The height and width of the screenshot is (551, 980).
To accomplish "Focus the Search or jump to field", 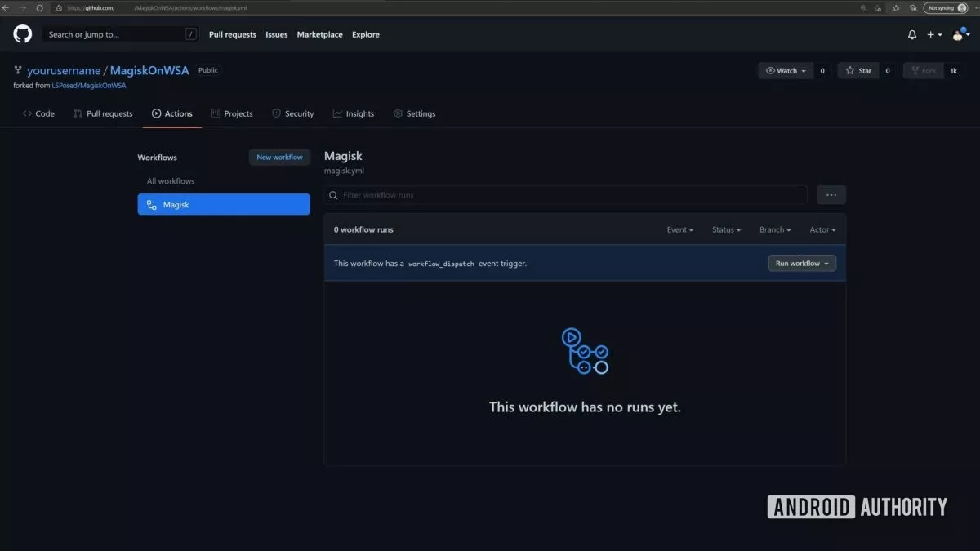I will click(x=121, y=34).
